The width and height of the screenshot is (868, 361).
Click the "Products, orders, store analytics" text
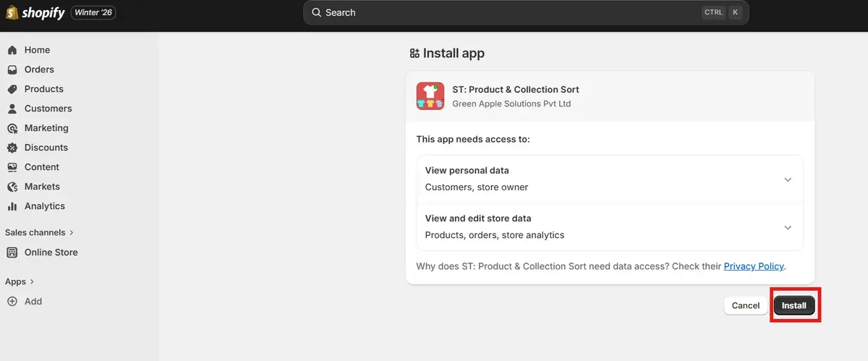pyautogui.click(x=495, y=235)
